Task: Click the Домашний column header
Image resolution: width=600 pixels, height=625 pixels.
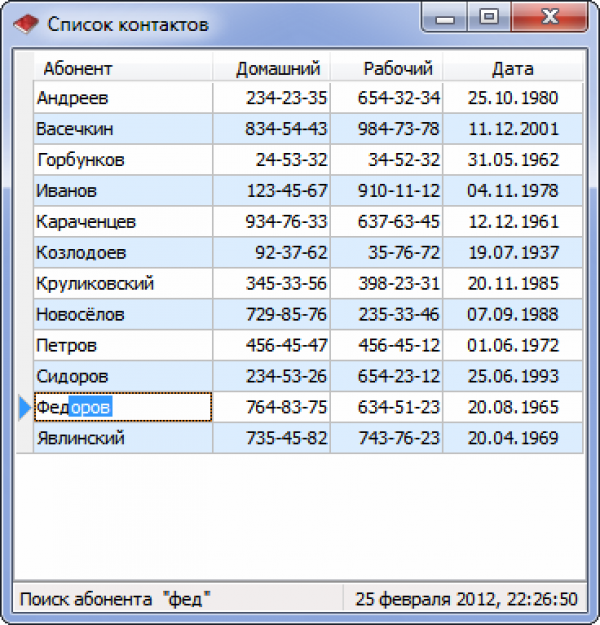Action: [271, 68]
